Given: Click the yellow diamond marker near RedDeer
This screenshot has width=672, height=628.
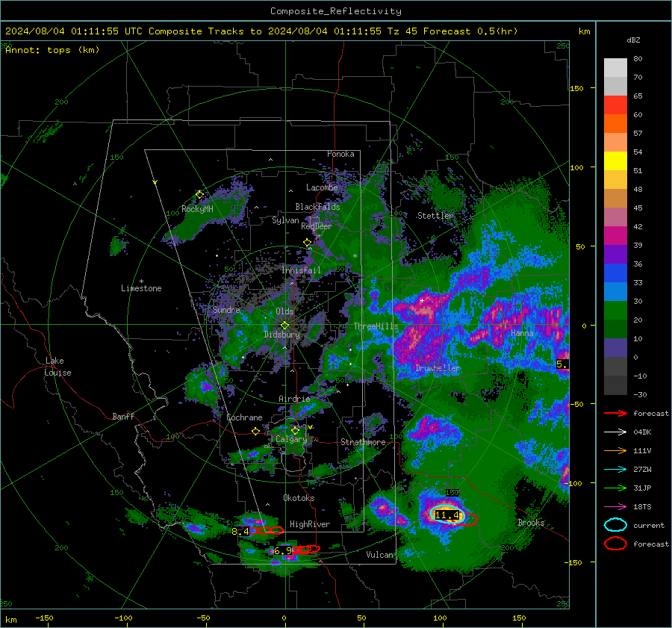Looking at the screenshot, I should 308,243.
